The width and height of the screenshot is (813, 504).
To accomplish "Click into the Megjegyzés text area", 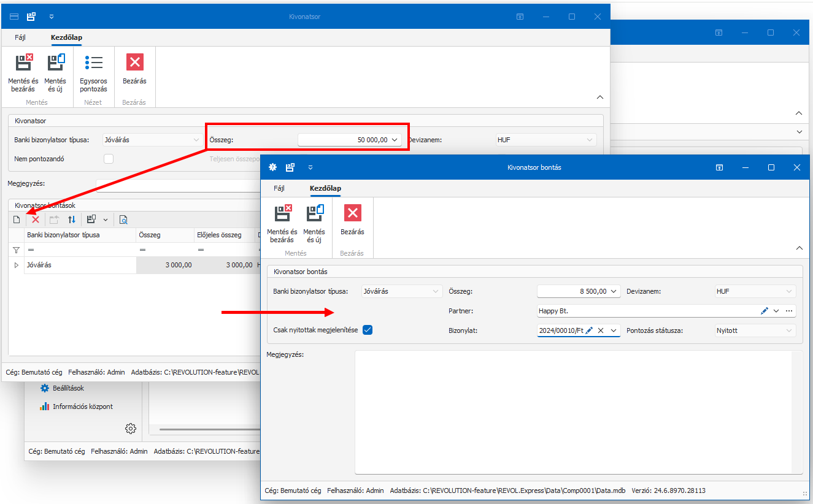I will click(578, 412).
